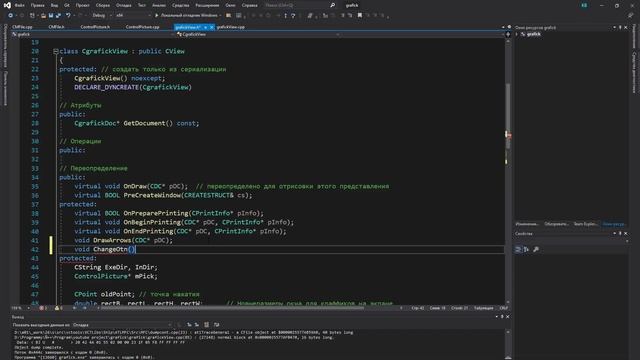Pin the active grafickView.h tab

[x=205, y=27]
